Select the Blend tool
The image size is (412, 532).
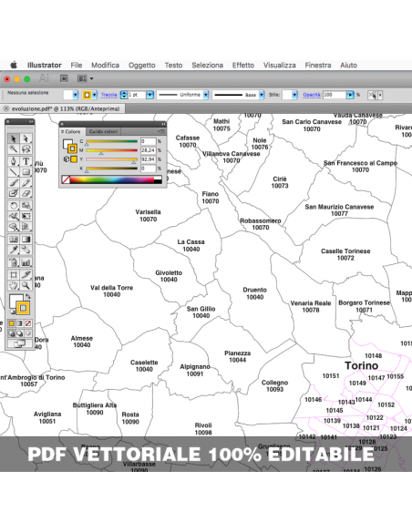26,250
